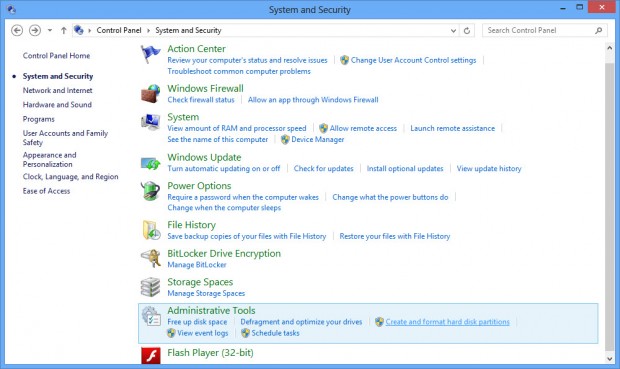Expand the arrow before Control Panel in breadcrumb
Image resolution: width=620 pixels, height=369 pixels.
(x=90, y=30)
